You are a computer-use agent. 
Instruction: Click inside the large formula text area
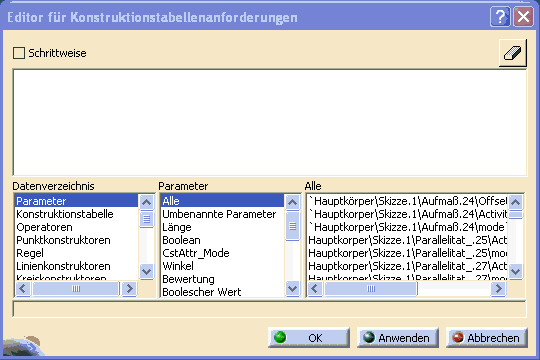pyautogui.click(x=270, y=122)
